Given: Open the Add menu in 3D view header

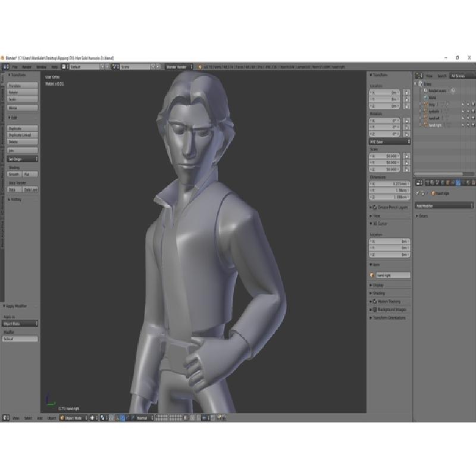Looking at the screenshot, I should 40,418.
